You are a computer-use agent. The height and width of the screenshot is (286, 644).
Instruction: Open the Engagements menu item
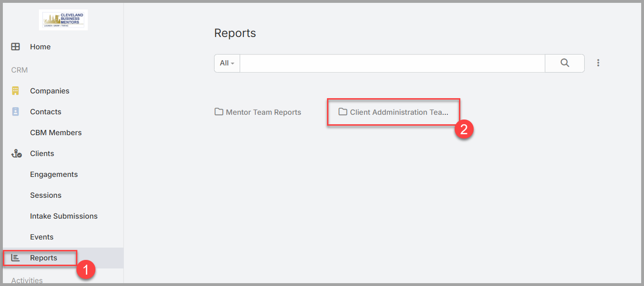pos(54,174)
